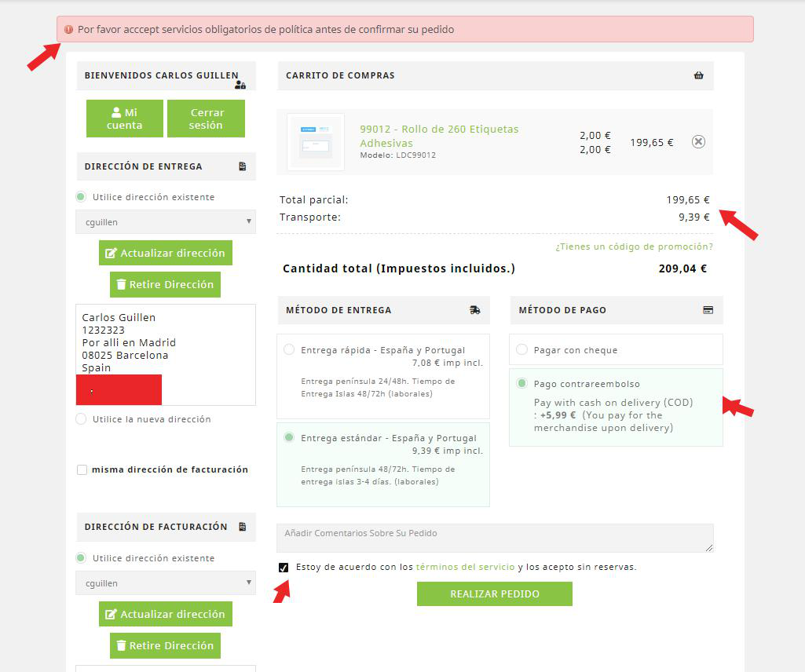
Task: Choose Entrega rápida - España y Portugal
Action: coord(289,349)
